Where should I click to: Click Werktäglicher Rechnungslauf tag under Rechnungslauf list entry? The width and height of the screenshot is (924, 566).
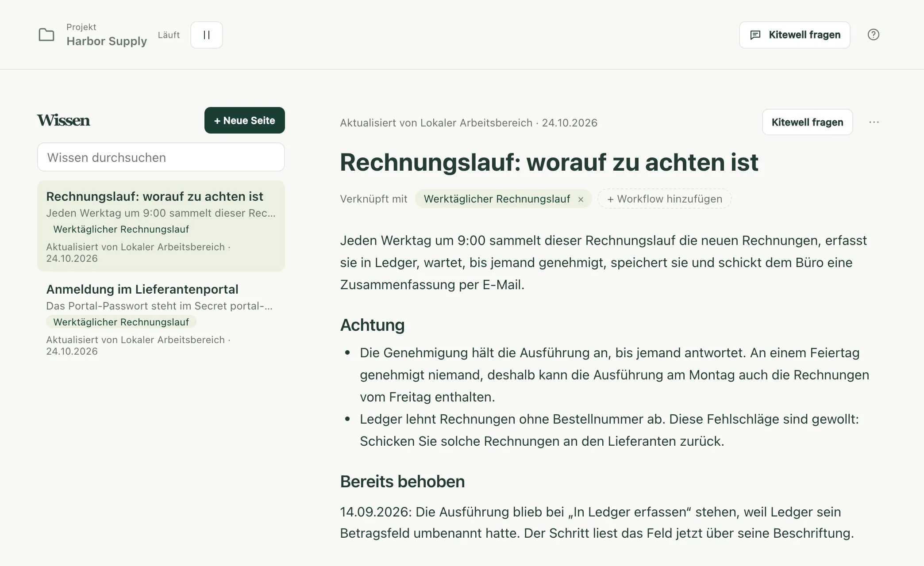click(x=121, y=229)
